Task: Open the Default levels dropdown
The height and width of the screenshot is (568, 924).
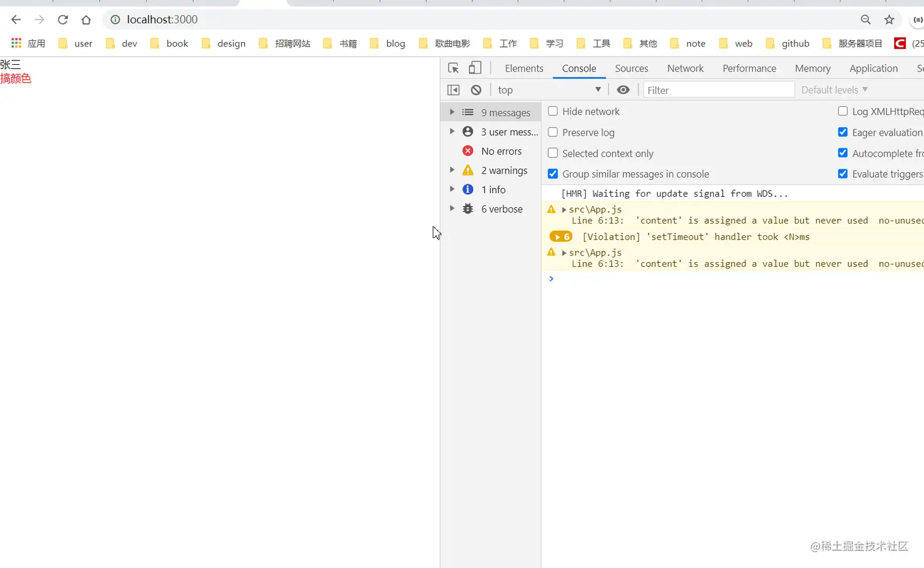Action: [834, 90]
